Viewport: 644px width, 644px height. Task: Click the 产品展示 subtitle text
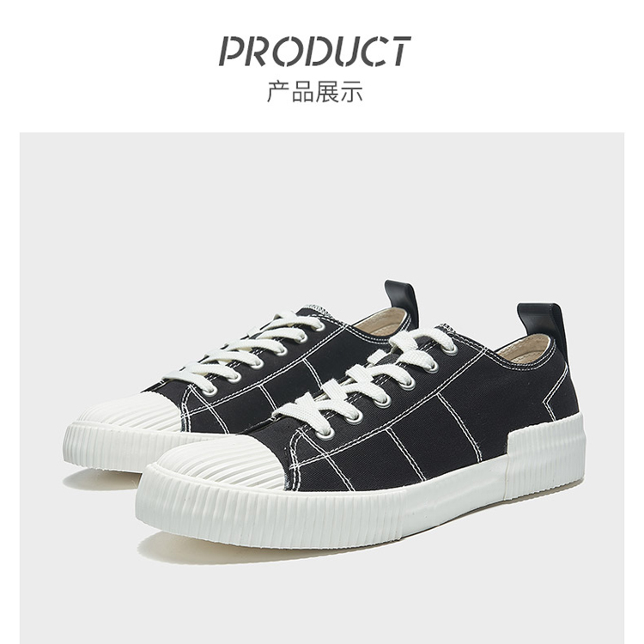point(315,92)
